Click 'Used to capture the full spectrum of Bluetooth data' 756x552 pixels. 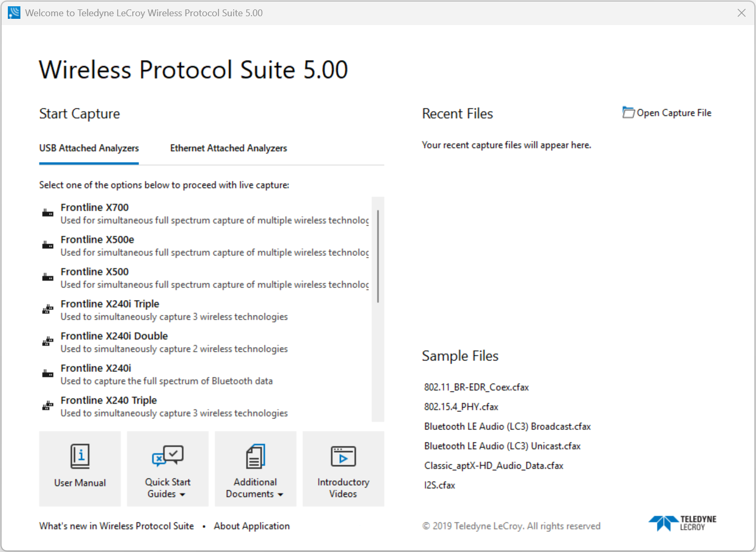[x=167, y=381]
